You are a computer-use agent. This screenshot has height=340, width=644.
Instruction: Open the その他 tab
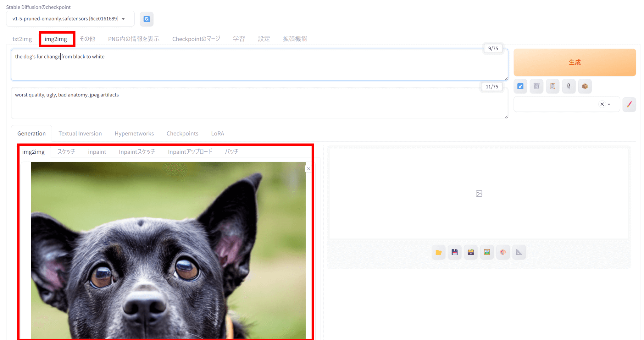87,39
